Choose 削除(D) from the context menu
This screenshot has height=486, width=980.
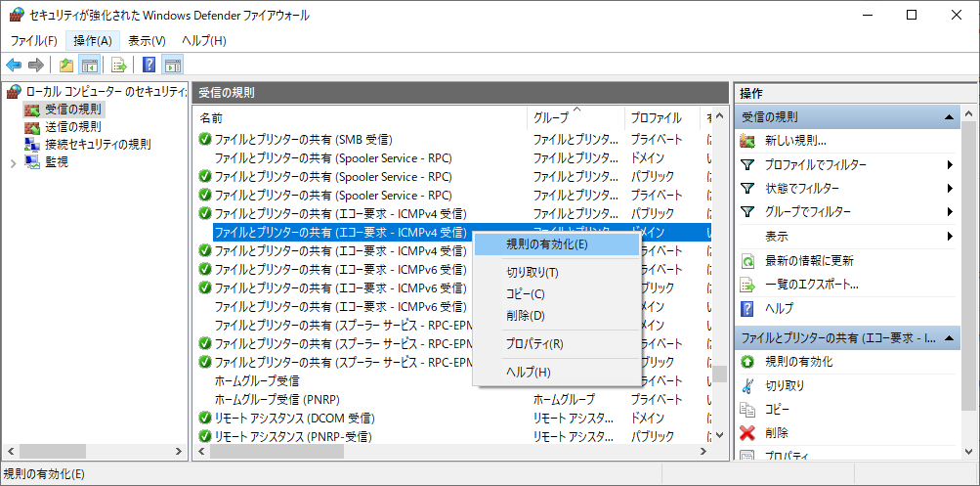[557, 316]
